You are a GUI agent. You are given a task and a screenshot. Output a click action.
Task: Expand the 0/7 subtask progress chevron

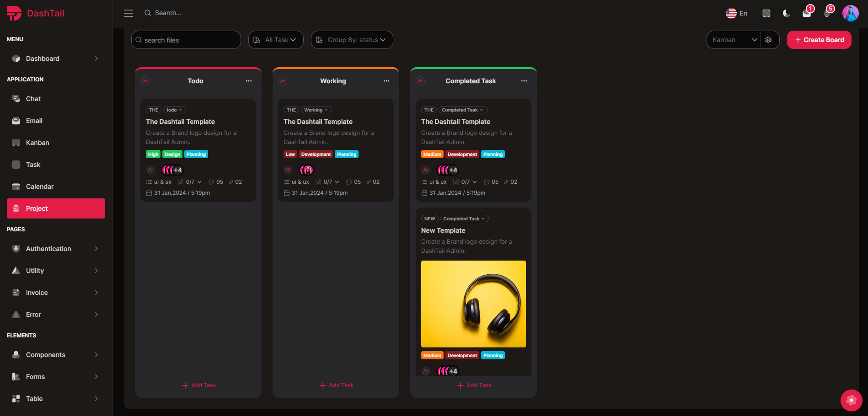pos(199,181)
